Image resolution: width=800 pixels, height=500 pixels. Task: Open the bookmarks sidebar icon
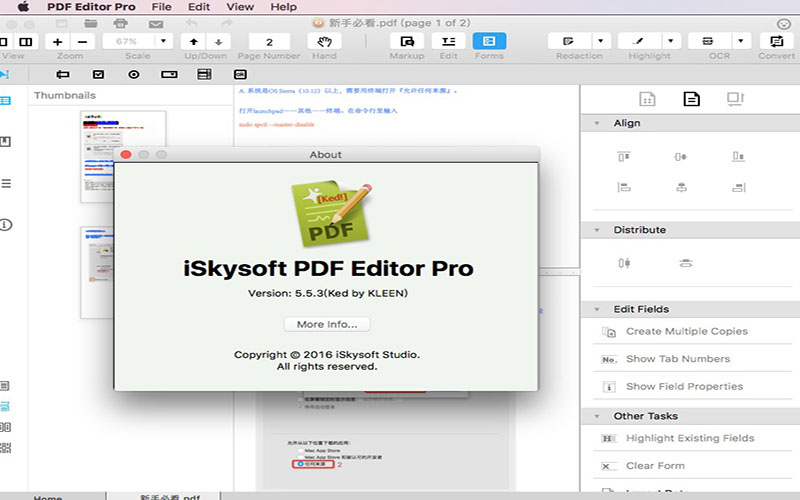click(x=6, y=142)
